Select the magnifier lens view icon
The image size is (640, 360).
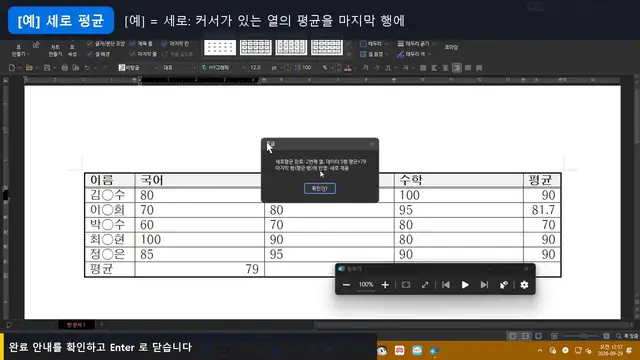click(x=406, y=285)
